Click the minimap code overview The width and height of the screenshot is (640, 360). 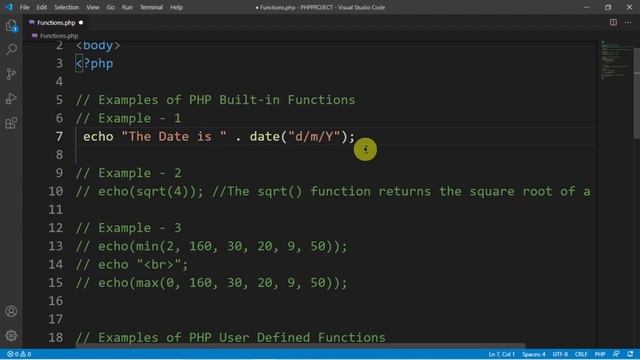[x=616, y=60]
